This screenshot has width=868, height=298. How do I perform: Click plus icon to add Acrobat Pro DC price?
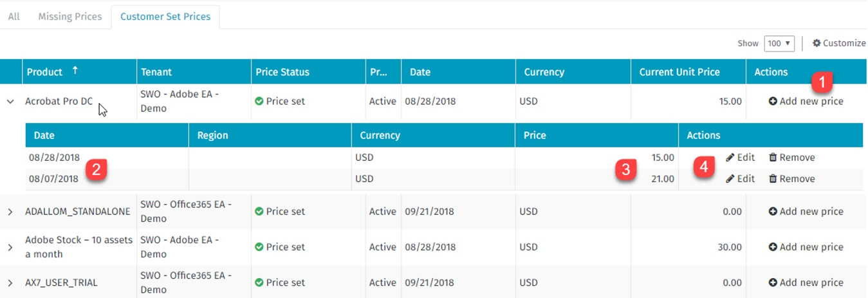click(772, 102)
